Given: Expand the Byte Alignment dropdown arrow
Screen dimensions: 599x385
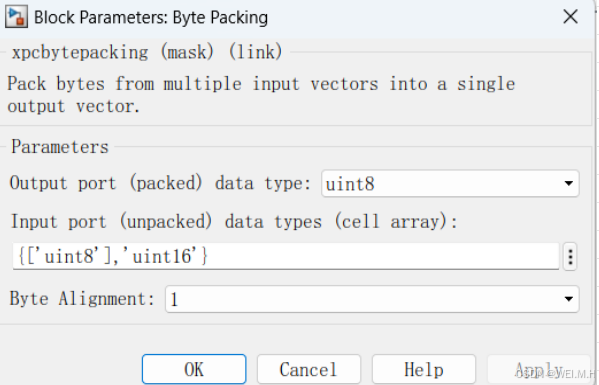Looking at the screenshot, I should point(568,299).
